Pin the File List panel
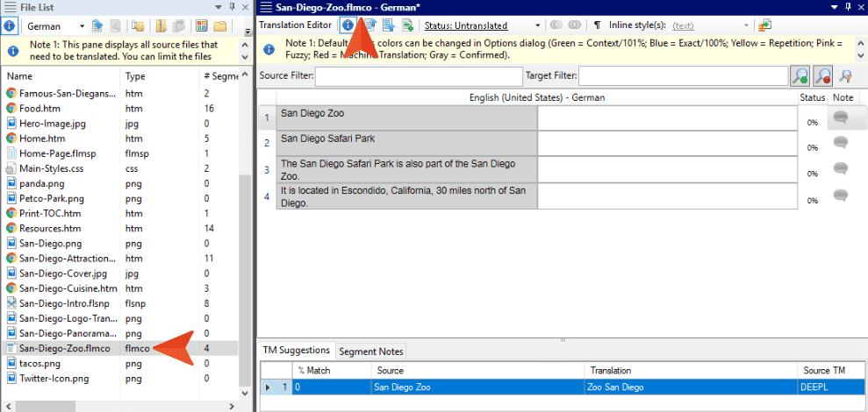 point(233,7)
